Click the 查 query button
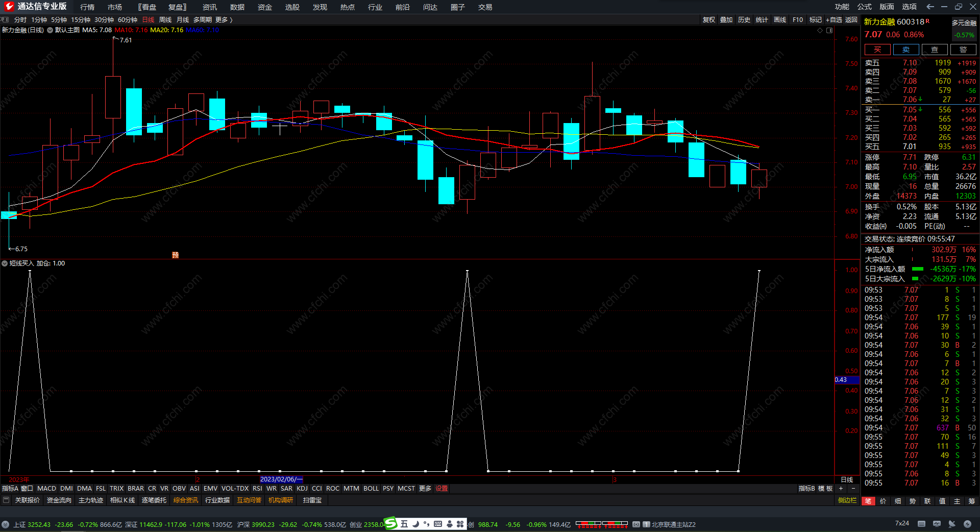The height and width of the screenshot is (532, 980). click(935, 50)
